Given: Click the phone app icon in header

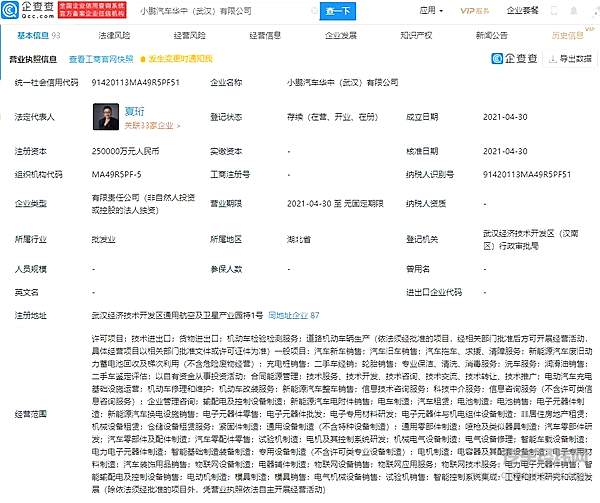Looking at the screenshot, I should 554,11.
